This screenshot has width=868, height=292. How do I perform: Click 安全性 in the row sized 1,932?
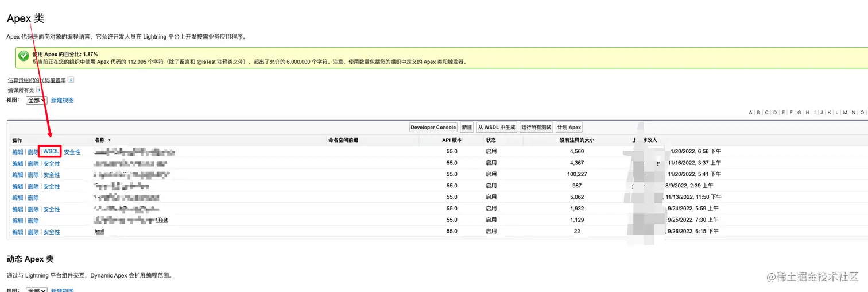coord(52,209)
